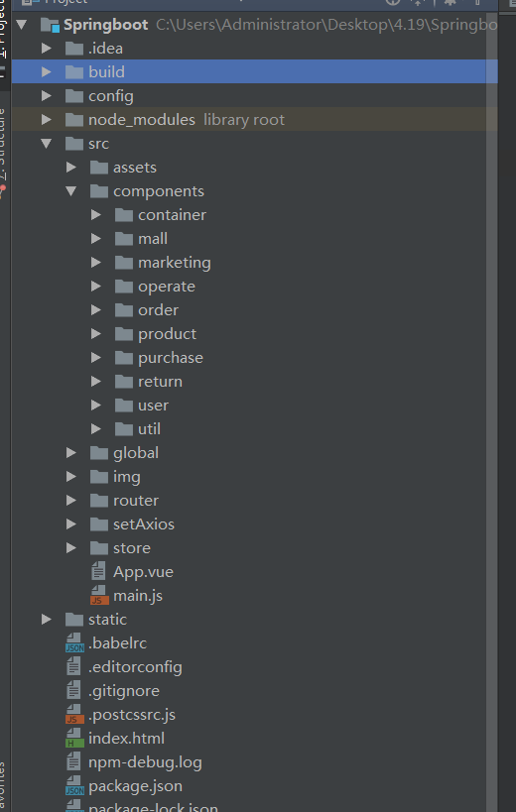
Task: Click the Springboot project module icon
Action: click(51, 25)
